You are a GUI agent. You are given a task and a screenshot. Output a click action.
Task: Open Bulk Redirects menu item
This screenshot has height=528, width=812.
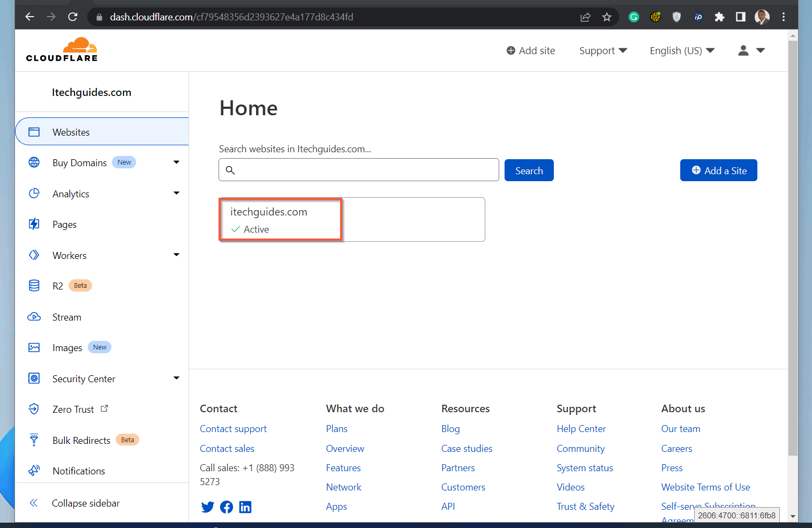(81, 441)
